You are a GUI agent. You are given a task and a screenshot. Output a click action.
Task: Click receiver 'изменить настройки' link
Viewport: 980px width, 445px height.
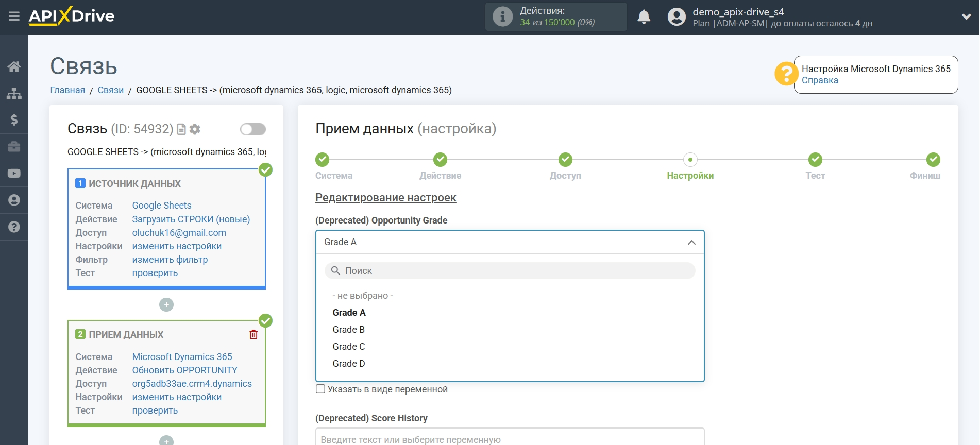pos(177,397)
